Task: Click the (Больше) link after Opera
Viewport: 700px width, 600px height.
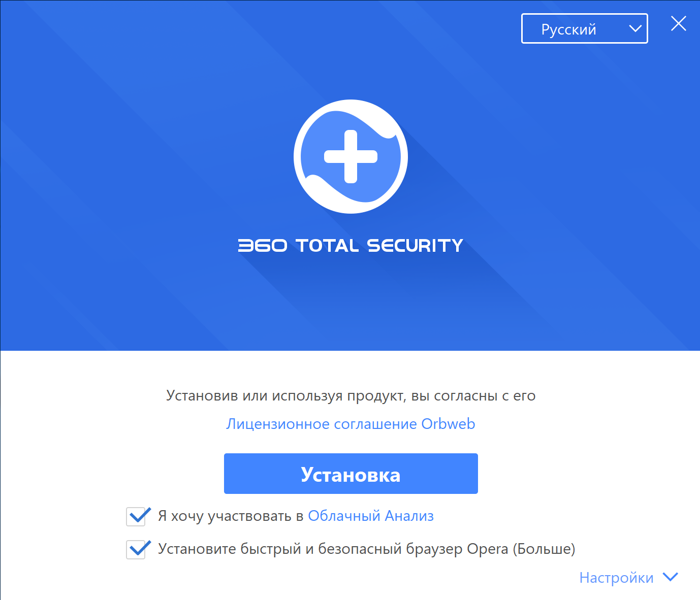Action: tap(544, 549)
